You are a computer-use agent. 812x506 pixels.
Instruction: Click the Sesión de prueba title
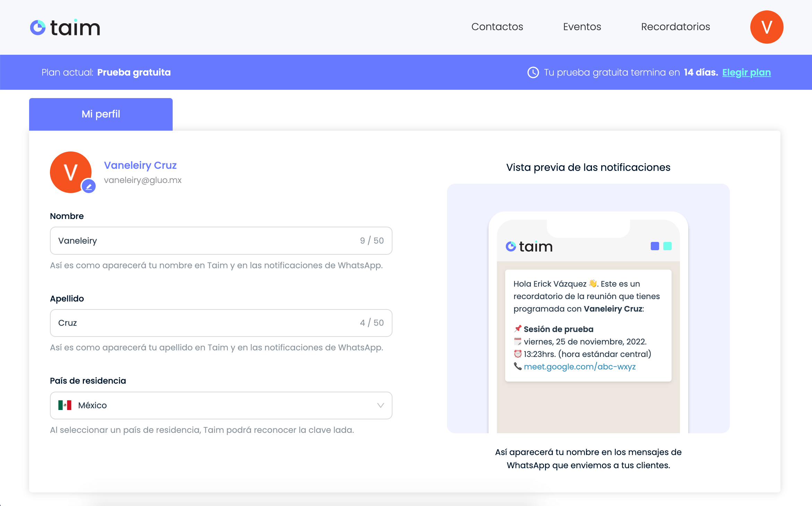click(559, 329)
